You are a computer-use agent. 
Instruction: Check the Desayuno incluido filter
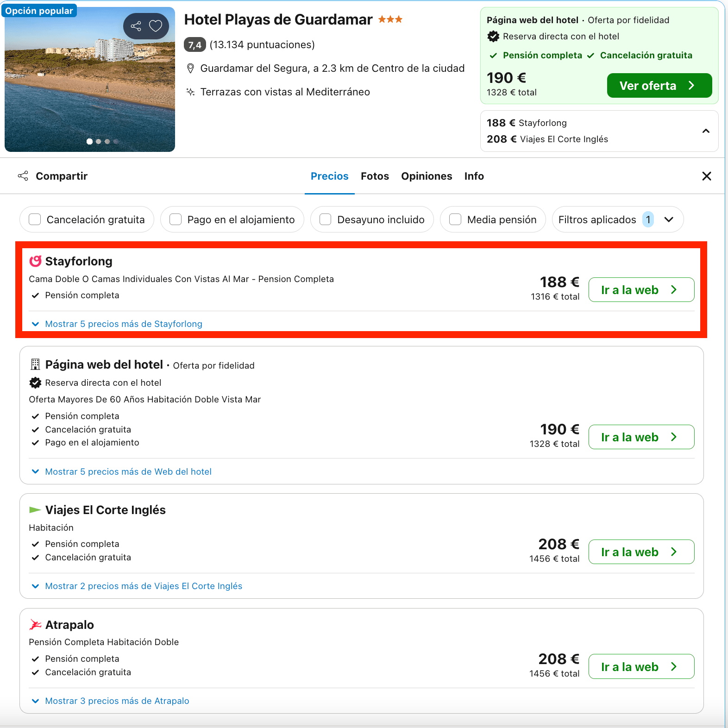tap(326, 220)
